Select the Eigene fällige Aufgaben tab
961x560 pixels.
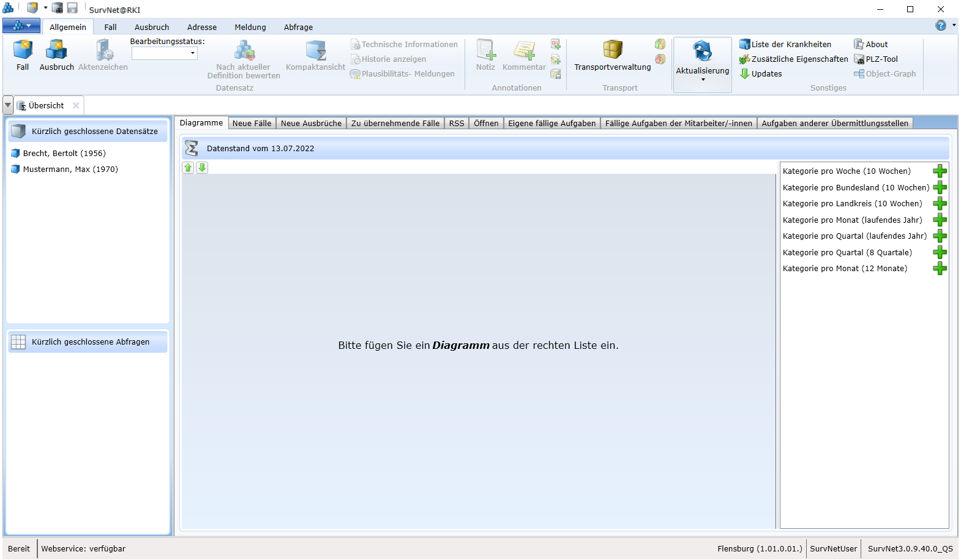tap(552, 123)
